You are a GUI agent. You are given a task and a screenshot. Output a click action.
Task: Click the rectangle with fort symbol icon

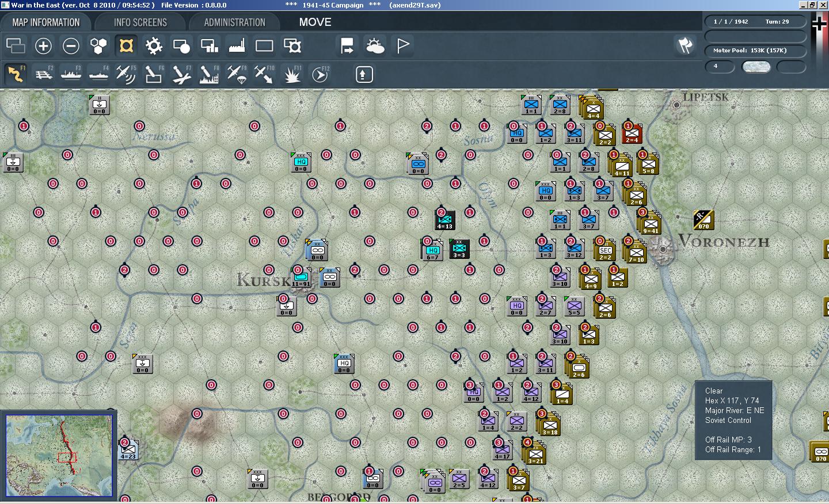pos(292,45)
